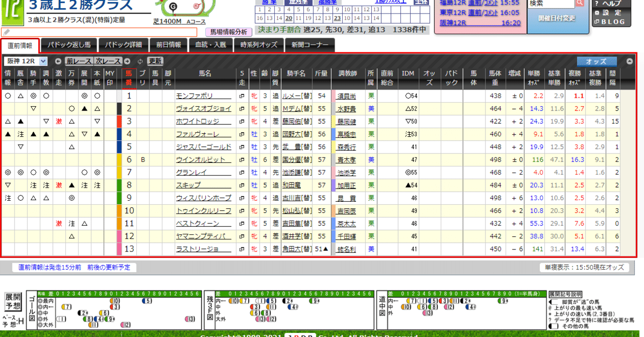
Task: Open ジャスパーゴールド past 5 races icon
Action: pos(242,147)
